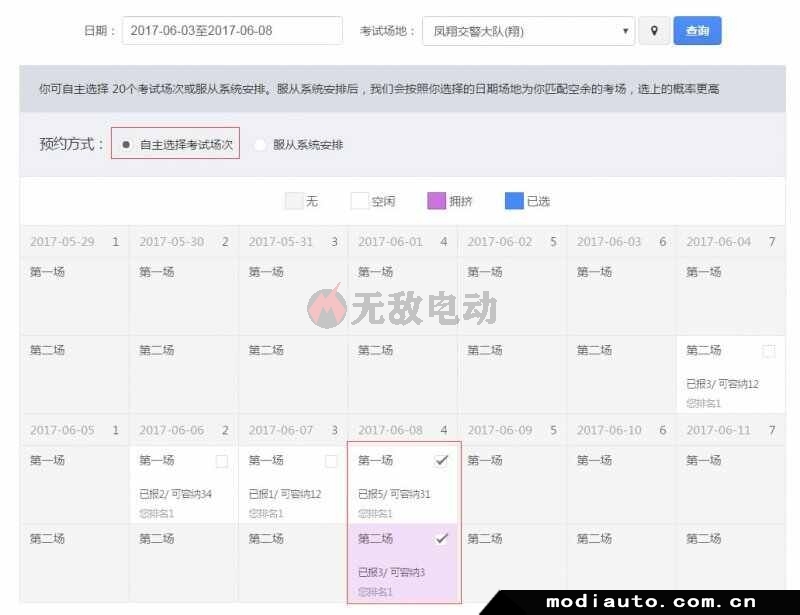The height and width of the screenshot is (615, 800).
Task: Click the 空闲 white legend swatch
Action: click(360, 201)
